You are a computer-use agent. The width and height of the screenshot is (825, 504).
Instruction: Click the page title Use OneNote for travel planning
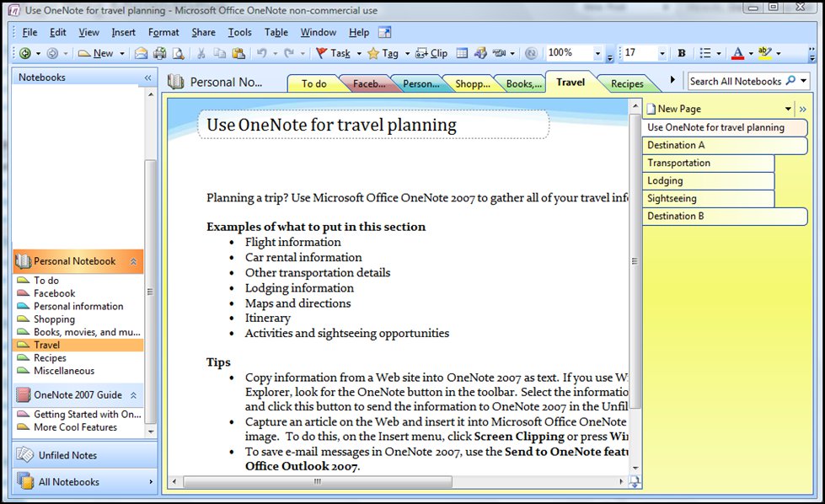[331, 126]
